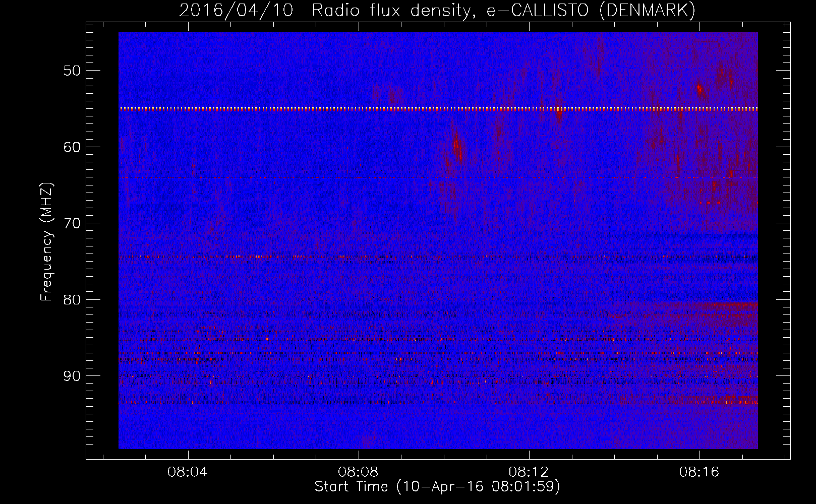Click the 08:12 time axis label
The height and width of the screenshot is (504, 816).
coord(529,472)
